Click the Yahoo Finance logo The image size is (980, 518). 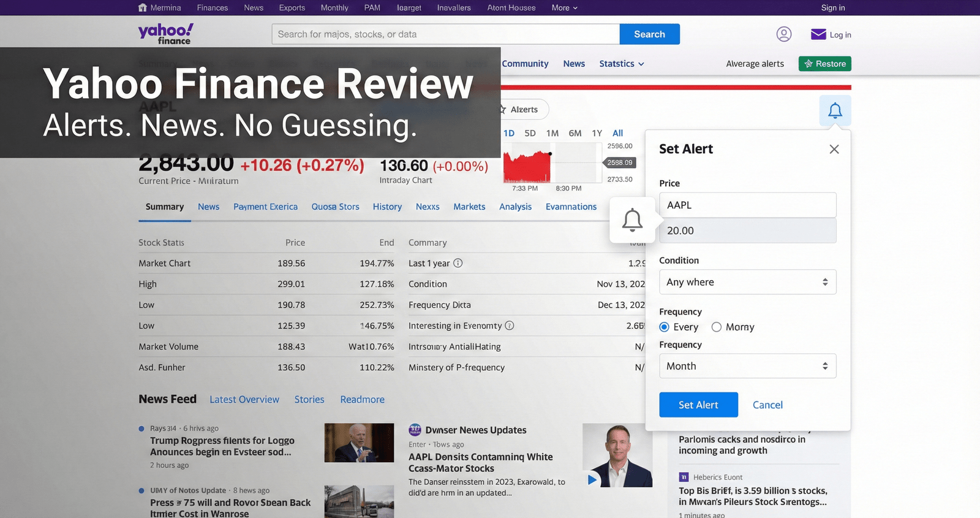(x=166, y=34)
